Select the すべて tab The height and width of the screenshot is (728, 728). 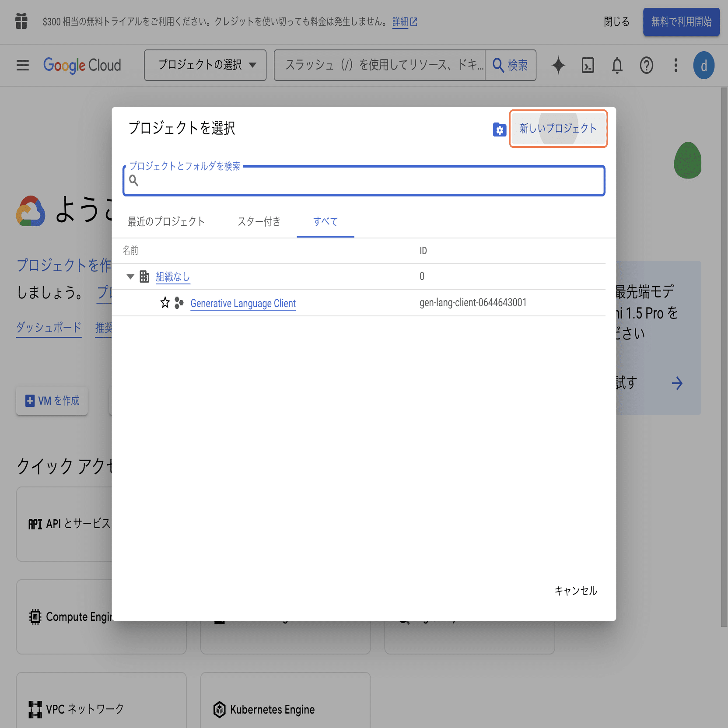pyautogui.click(x=325, y=221)
